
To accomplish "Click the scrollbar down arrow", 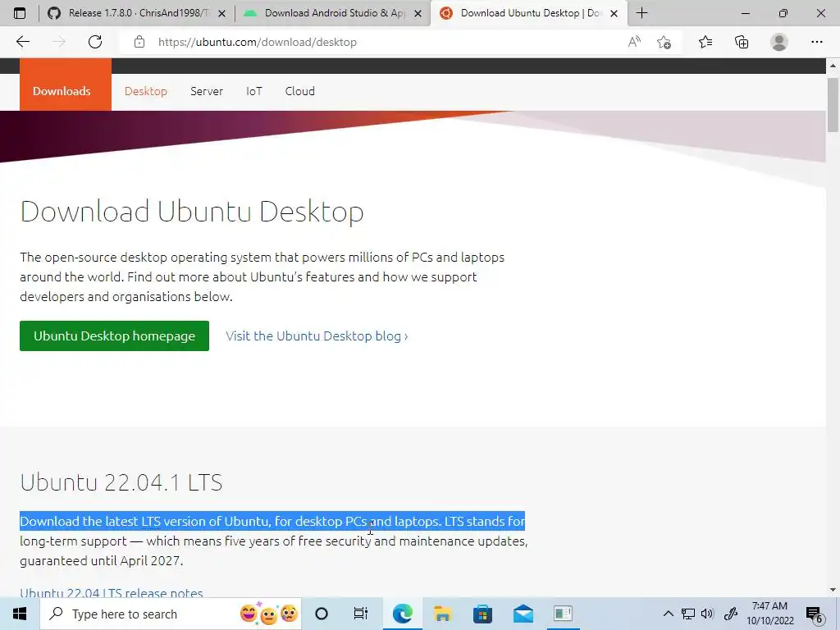I will pos(833,590).
